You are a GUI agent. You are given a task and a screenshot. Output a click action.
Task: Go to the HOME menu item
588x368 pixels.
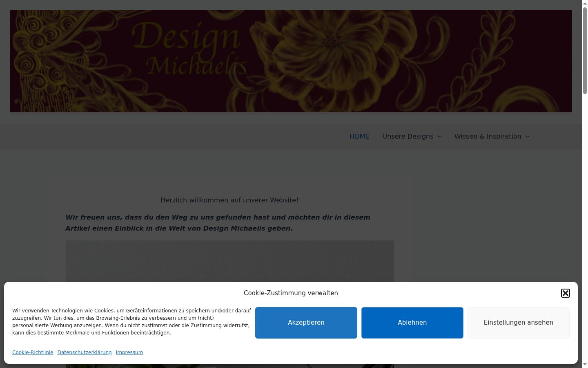click(359, 137)
